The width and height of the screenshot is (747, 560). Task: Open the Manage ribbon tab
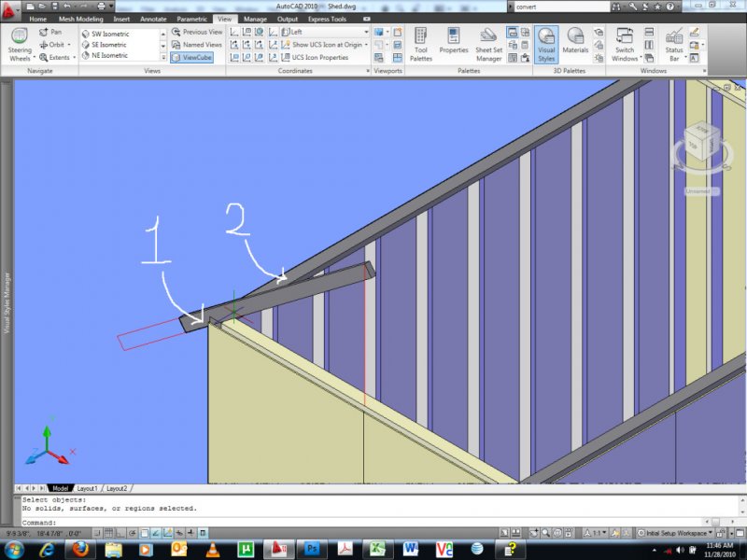(255, 19)
